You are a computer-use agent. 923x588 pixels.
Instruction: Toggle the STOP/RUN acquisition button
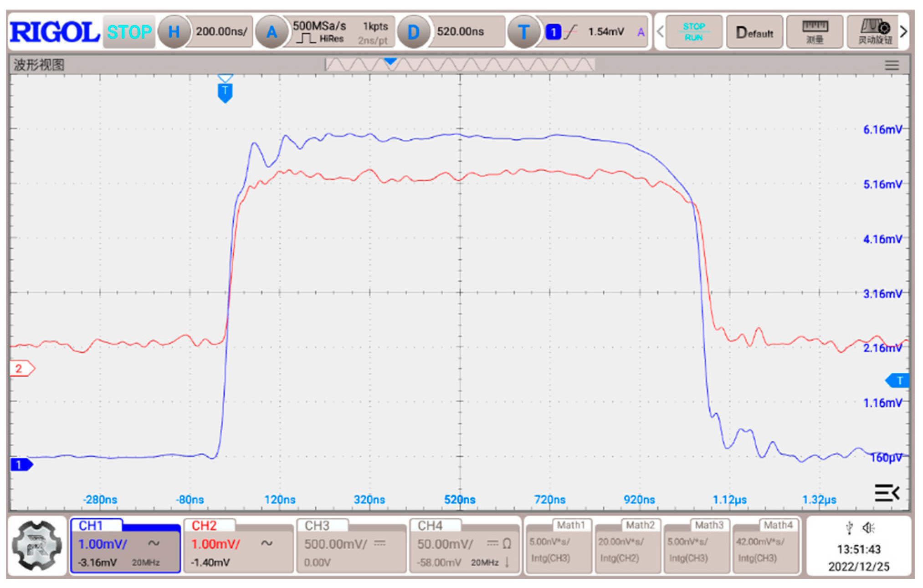point(693,31)
